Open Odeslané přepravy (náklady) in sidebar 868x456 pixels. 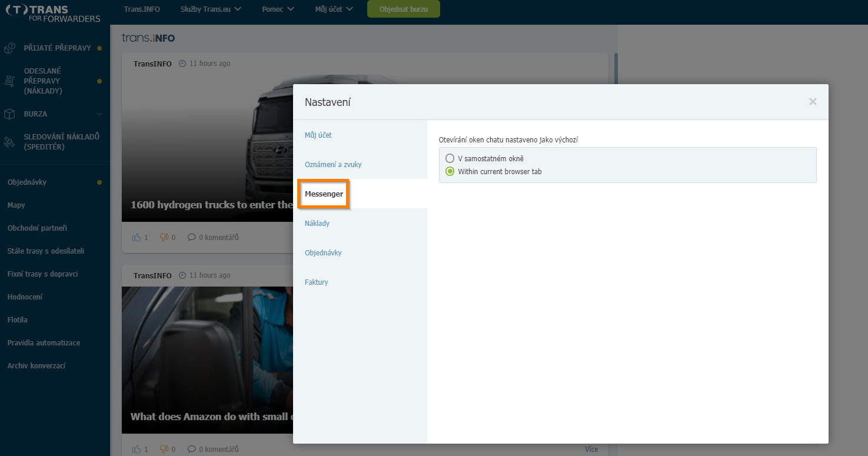tap(43, 81)
